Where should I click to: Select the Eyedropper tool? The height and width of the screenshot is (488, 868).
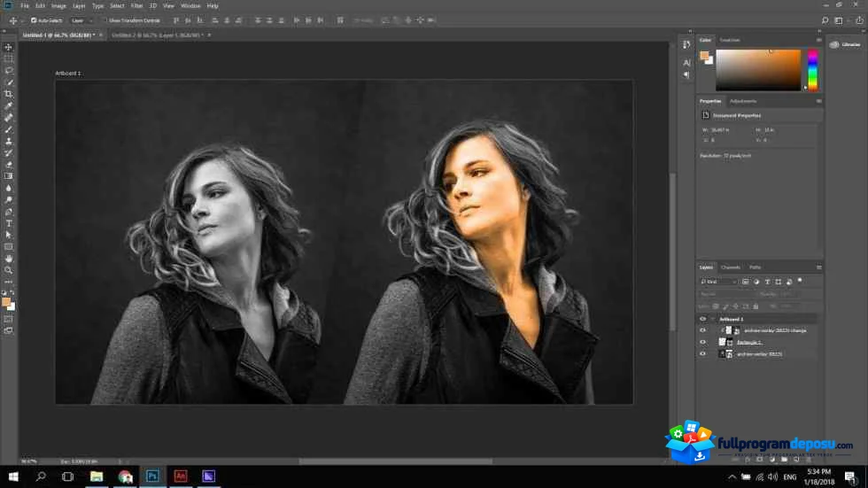(8, 105)
